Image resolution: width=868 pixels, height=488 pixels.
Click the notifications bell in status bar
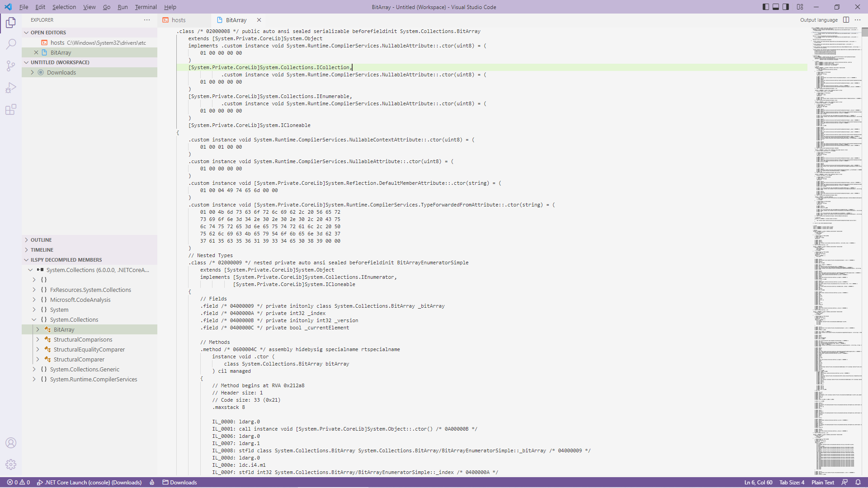point(858,482)
